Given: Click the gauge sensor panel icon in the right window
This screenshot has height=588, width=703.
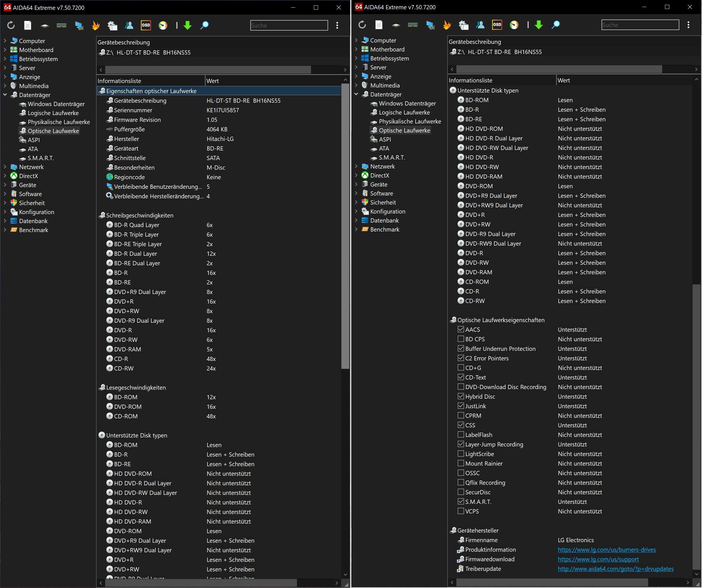Looking at the screenshot, I should coord(515,25).
